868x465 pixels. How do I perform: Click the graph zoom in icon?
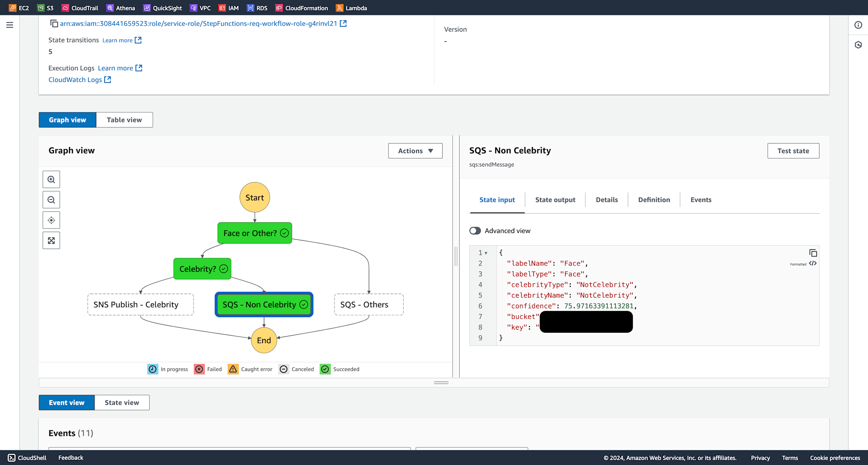51,180
